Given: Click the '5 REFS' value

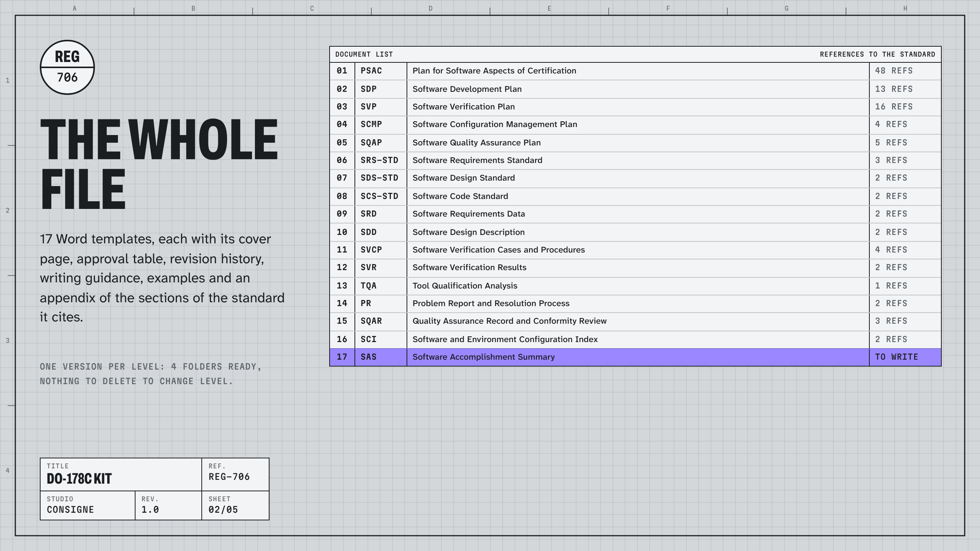Looking at the screenshot, I should click(891, 143).
